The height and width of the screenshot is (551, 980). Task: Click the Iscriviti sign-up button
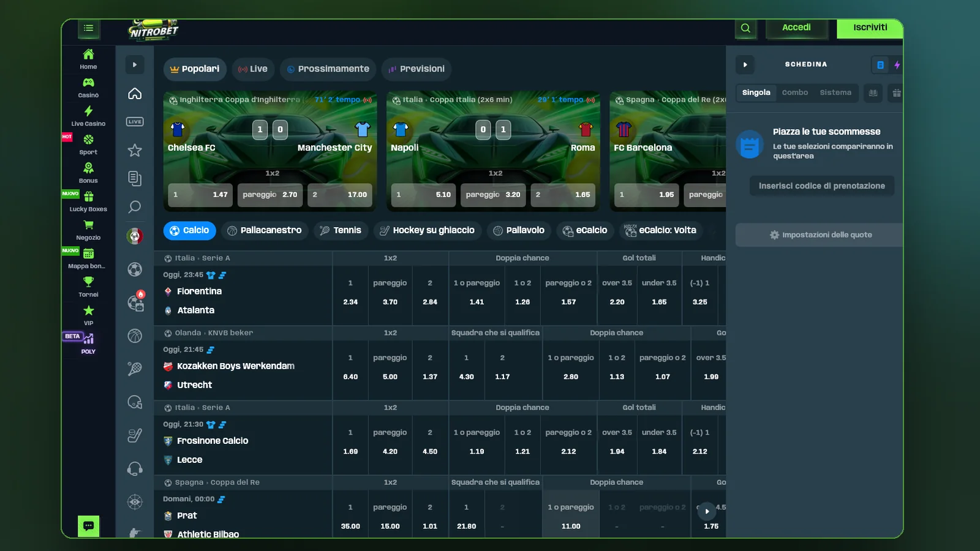click(870, 28)
